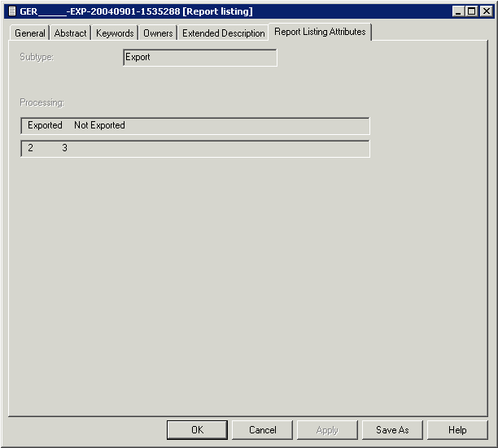
Task: Click the Not Exported column header
Action: [x=99, y=125]
